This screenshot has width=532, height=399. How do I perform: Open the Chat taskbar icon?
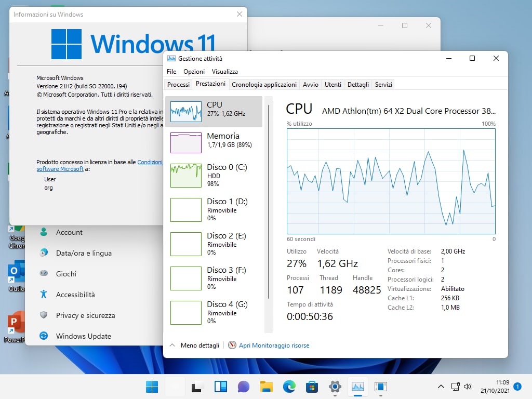[244, 387]
